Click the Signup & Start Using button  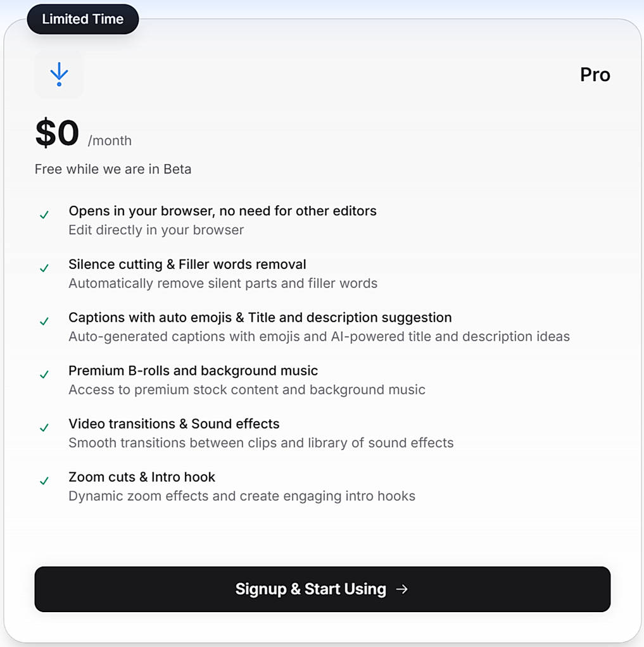click(x=322, y=589)
